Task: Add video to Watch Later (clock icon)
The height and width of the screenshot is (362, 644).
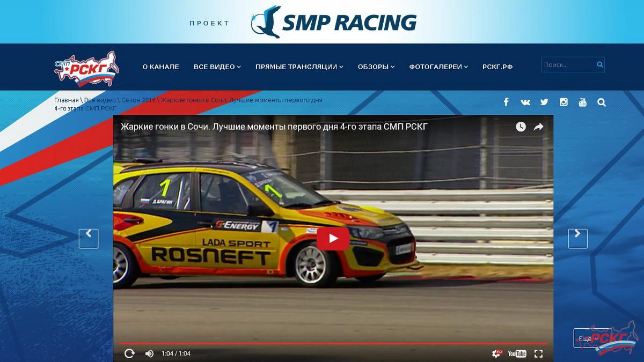Action: (x=521, y=127)
